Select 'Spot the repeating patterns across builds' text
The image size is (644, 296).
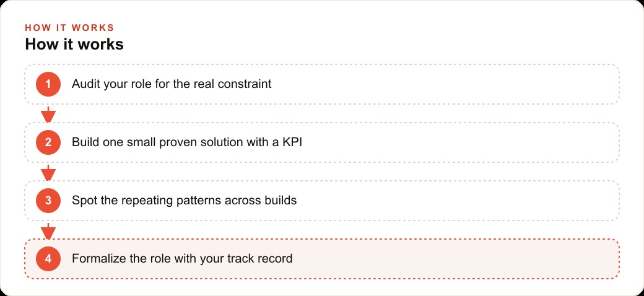click(184, 201)
